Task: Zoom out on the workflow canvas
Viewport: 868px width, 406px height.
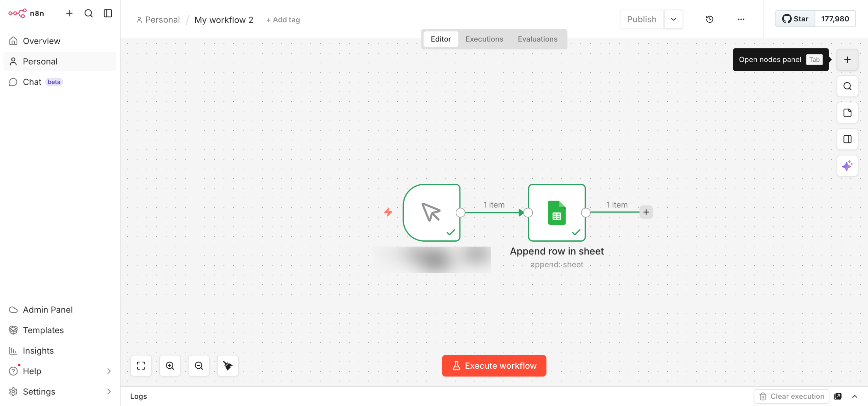Action: click(x=199, y=365)
